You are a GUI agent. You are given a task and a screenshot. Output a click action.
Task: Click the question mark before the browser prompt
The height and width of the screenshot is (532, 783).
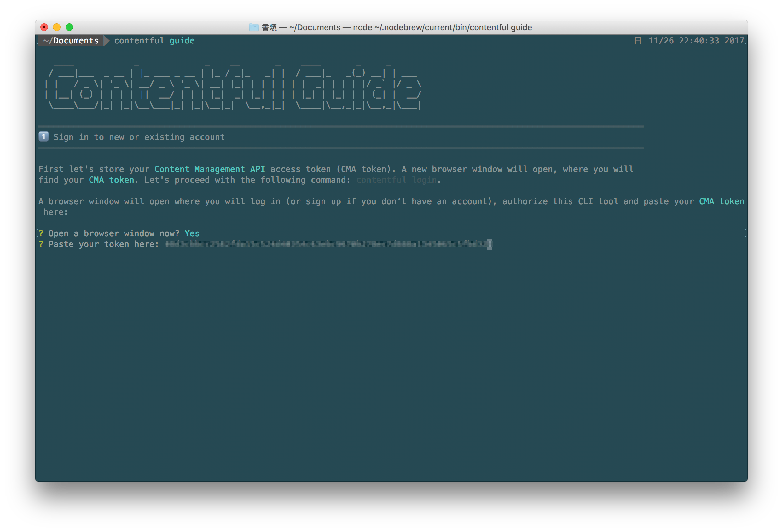tap(41, 233)
